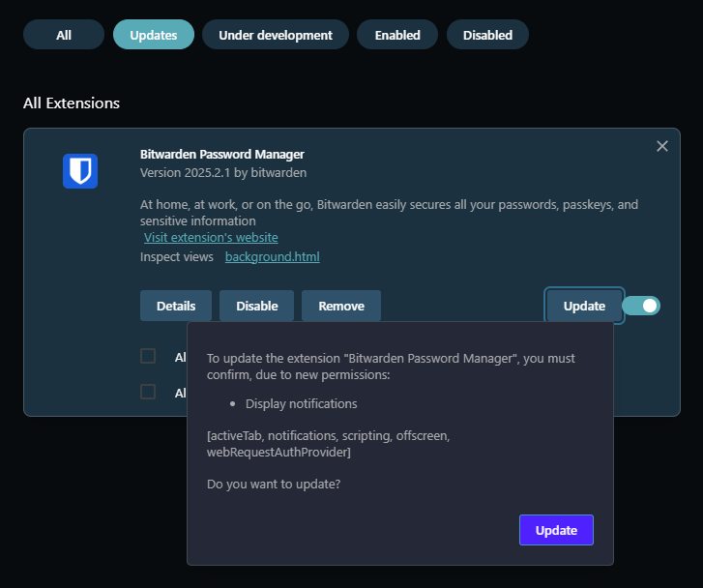The image size is (703, 588).
Task: Show the All extensions filter
Action: 64,35
